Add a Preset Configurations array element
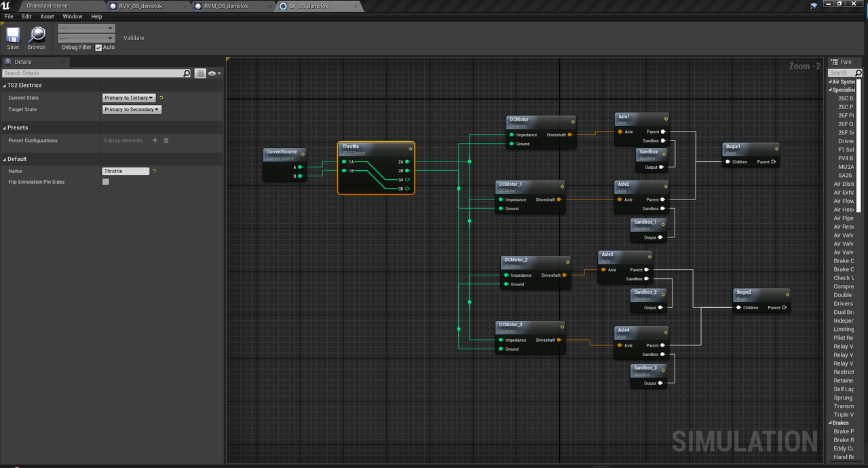The image size is (868, 468). point(155,140)
